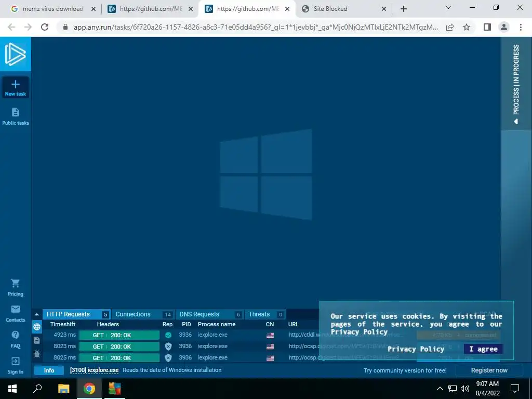532x399 pixels.
Task: Click the sandbox Windows desktop view
Action: pyautogui.click(x=265, y=173)
